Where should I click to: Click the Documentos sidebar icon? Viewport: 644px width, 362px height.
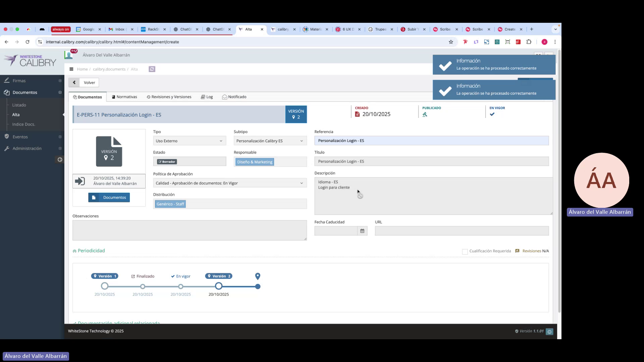point(6,92)
